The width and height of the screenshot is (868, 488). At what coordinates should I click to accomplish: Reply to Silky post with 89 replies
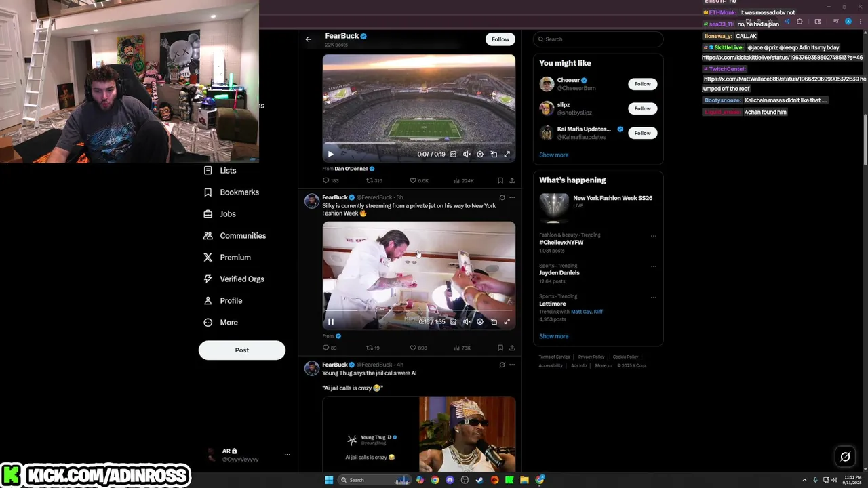coord(330,348)
